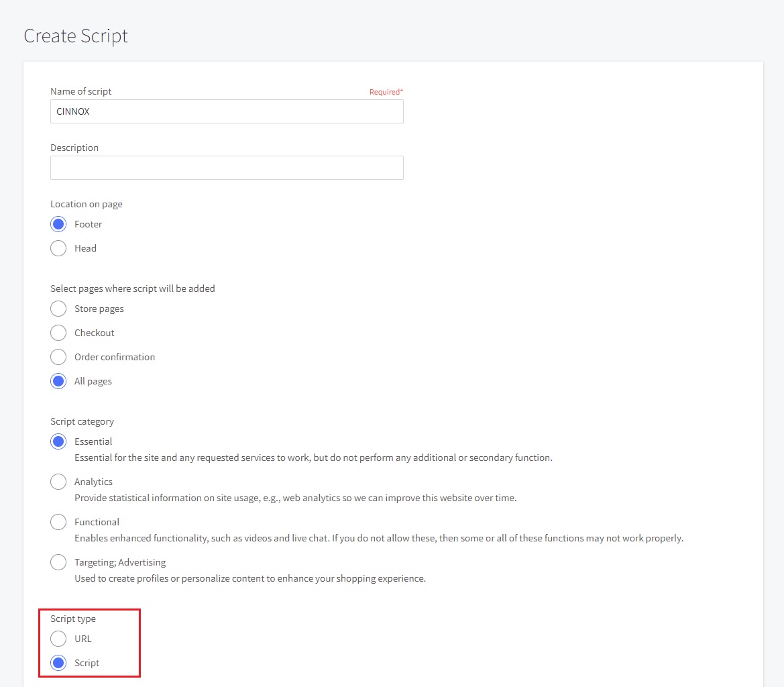784x687 pixels.
Task: Select the Script type radio option
Action: [x=58, y=663]
